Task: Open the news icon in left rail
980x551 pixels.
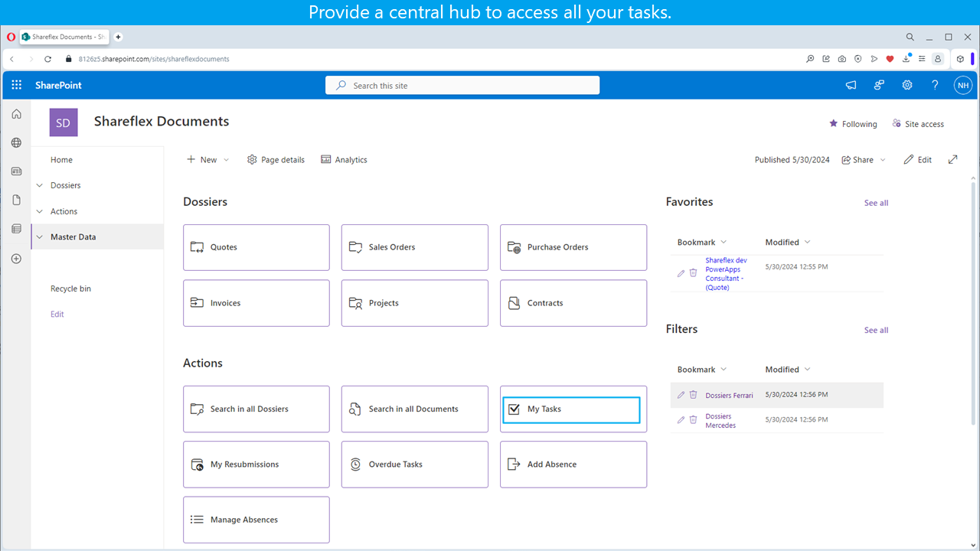Action: coord(16,171)
